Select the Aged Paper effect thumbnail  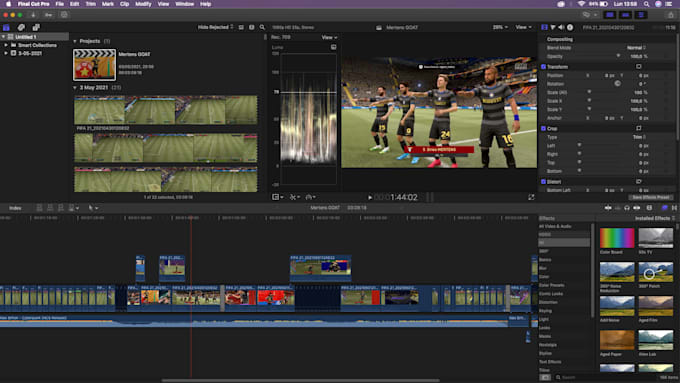pyautogui.click(x=617, y=340)
